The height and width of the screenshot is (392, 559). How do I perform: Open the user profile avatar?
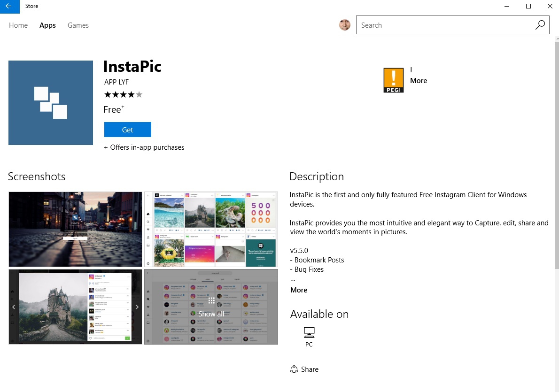[345, 25]
